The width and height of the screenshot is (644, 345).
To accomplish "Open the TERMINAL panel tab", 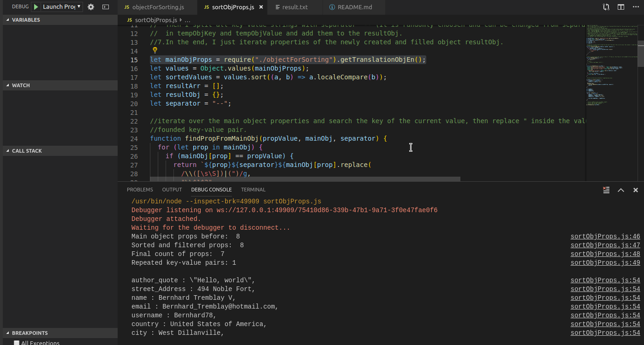I will 253,190.
